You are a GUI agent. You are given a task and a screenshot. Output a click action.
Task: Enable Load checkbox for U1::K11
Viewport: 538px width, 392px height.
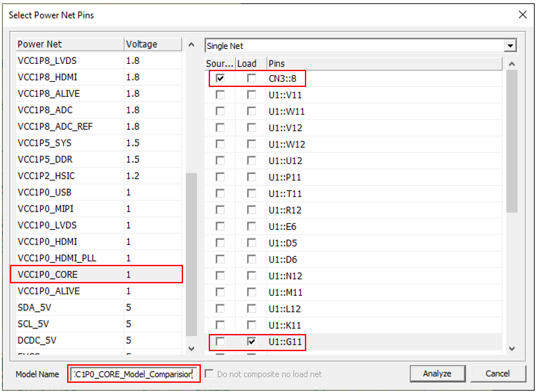pyautogui.click(x=251, y=325)
